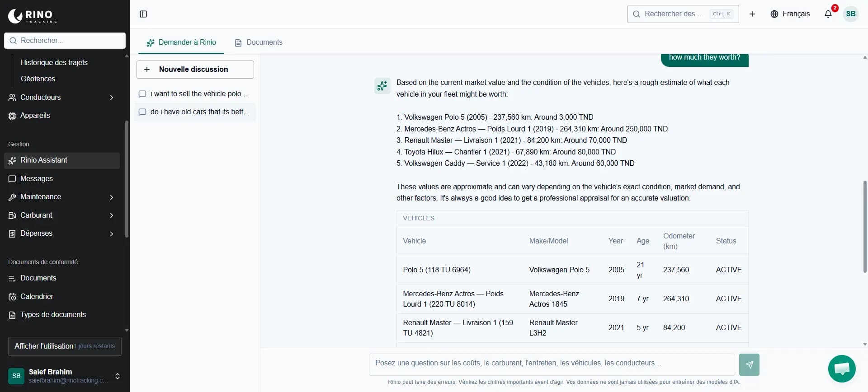This screenshot has height=392, width=868.
Task: Click the plus icon in top bar
Action: [752, 14]
